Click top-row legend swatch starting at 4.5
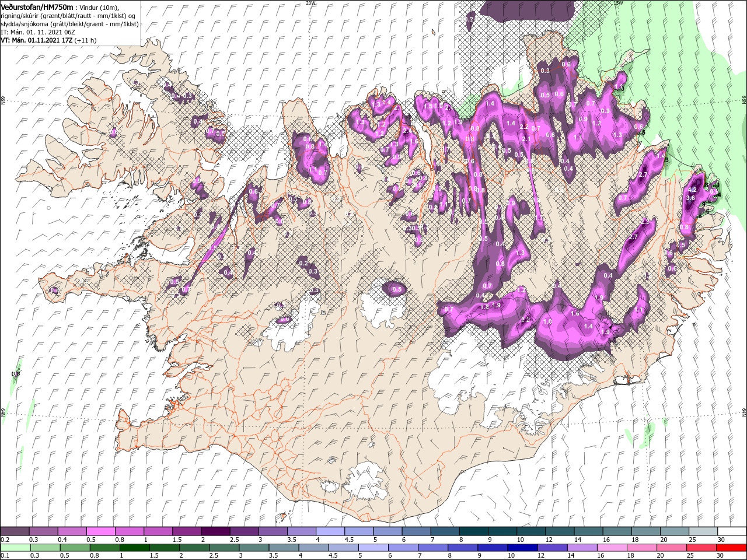The width and height of the screenshot is (747, 560). tap(358, 531)
